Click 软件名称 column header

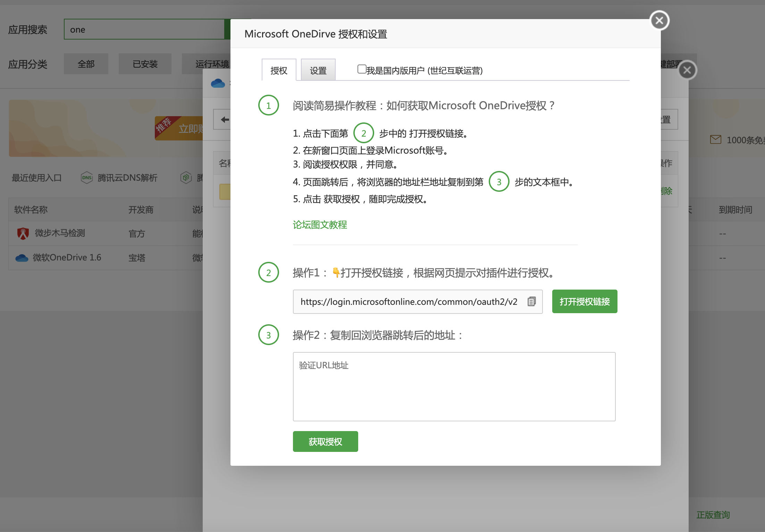[x=31, y=209]
